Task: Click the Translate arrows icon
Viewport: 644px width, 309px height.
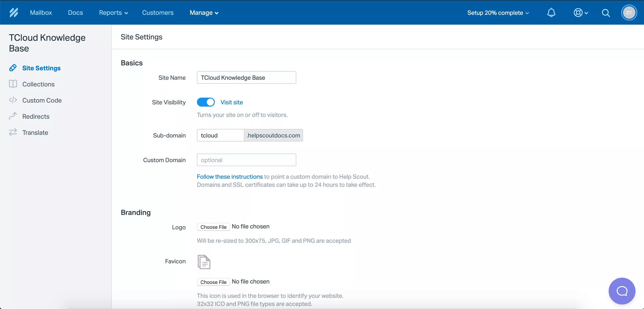Action: (13, 132)
